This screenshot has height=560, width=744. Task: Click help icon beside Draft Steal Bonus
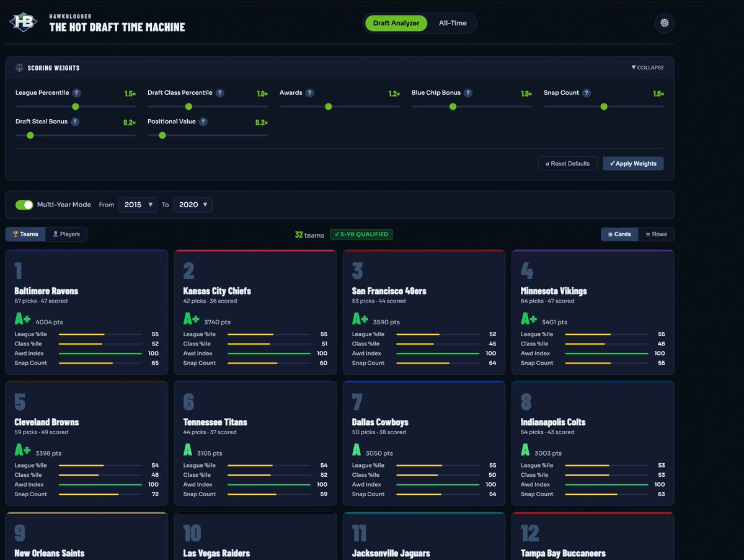[74, 122]
